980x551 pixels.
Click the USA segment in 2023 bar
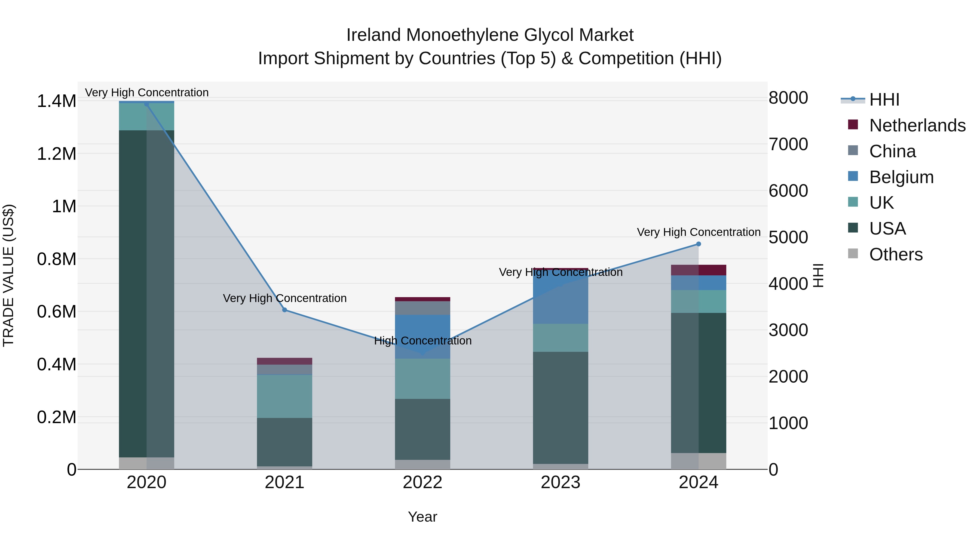tap(561, 408)
